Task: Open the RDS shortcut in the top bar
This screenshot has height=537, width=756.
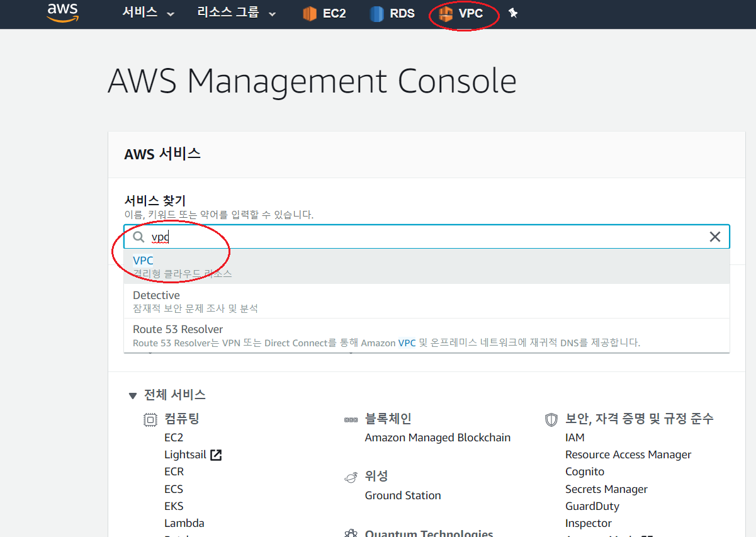Action: coord(392,13)
